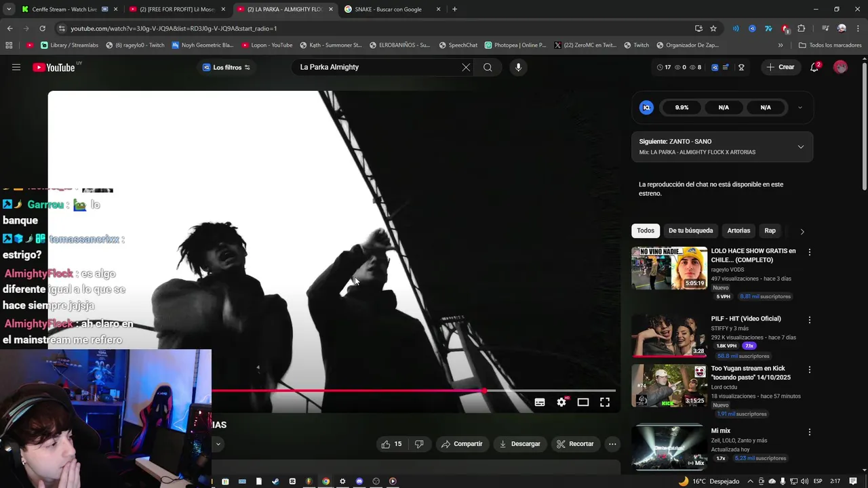Open LOLO HACE SHOW GRATIS video thumbnail
The width and height of the screenshot is (868, 488).
669,268
